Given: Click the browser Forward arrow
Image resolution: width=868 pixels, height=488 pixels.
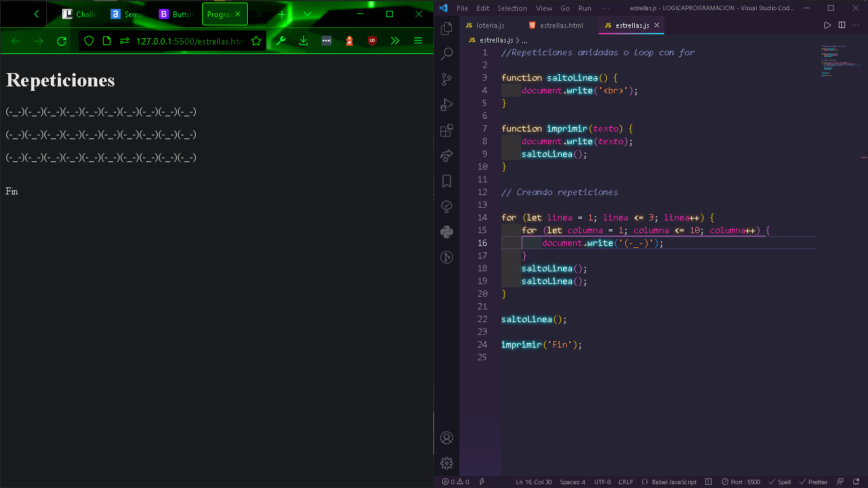Looking at the screenshot, I should point(39,41).
